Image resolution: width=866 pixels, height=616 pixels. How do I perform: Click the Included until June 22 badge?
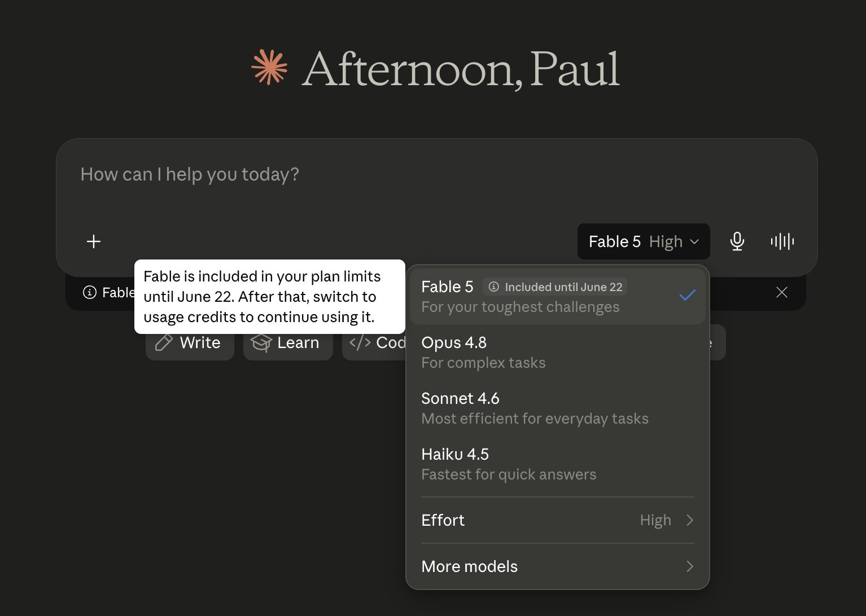point(555,287)
